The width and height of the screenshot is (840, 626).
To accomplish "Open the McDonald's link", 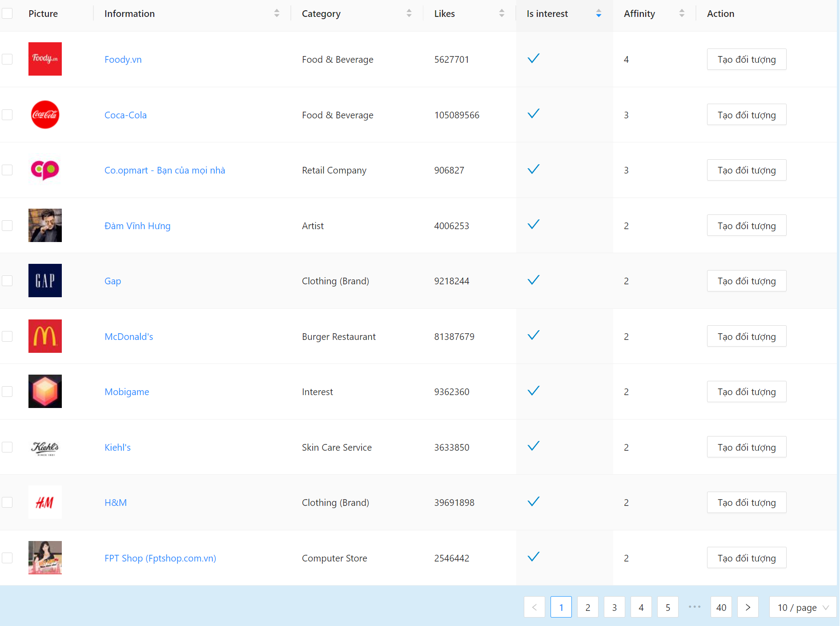I will click(x=129, y=336).
